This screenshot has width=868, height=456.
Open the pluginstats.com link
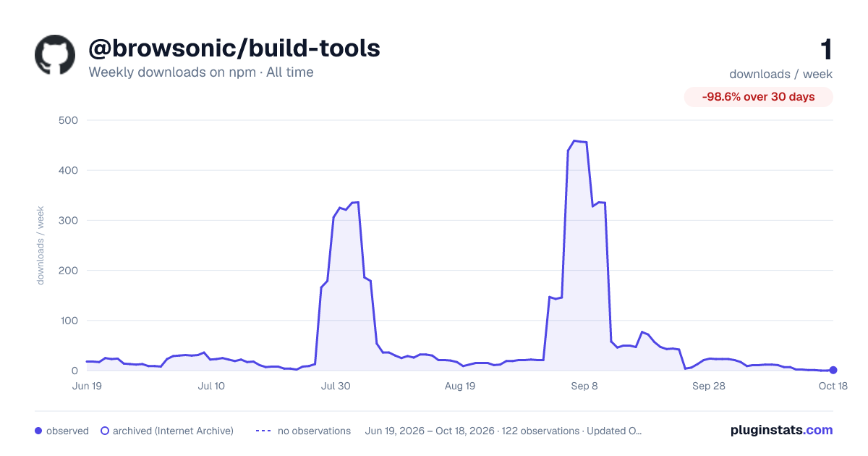pos(782,430)
